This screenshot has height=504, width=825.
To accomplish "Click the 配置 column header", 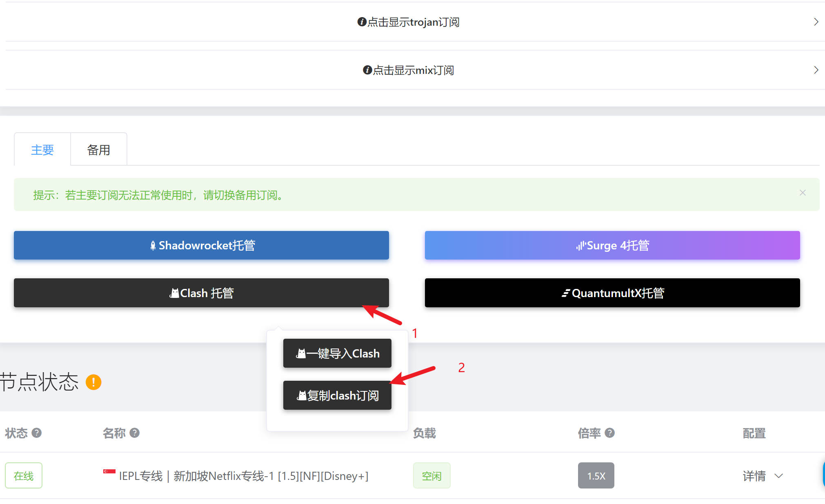I will [754, 433].
